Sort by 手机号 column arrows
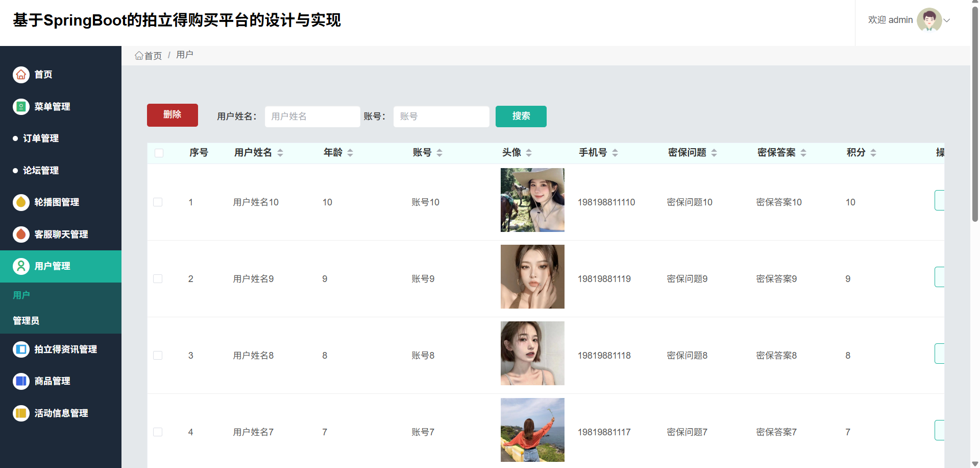 pos(615,153)
